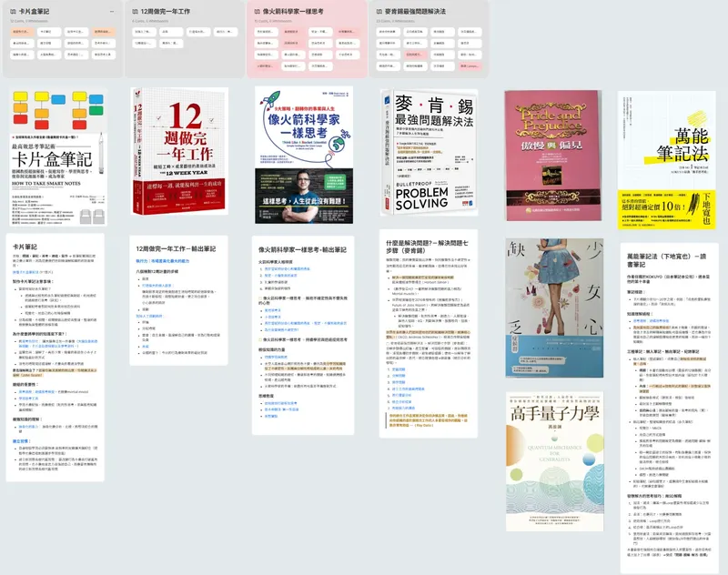Click the 連結的重要性 heading in 卡片筆記 card

[x=25, y=384]
